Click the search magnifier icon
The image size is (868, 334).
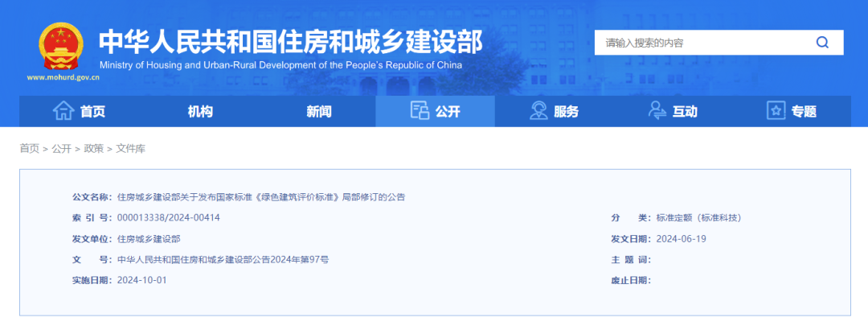click(x=821, y=43)
